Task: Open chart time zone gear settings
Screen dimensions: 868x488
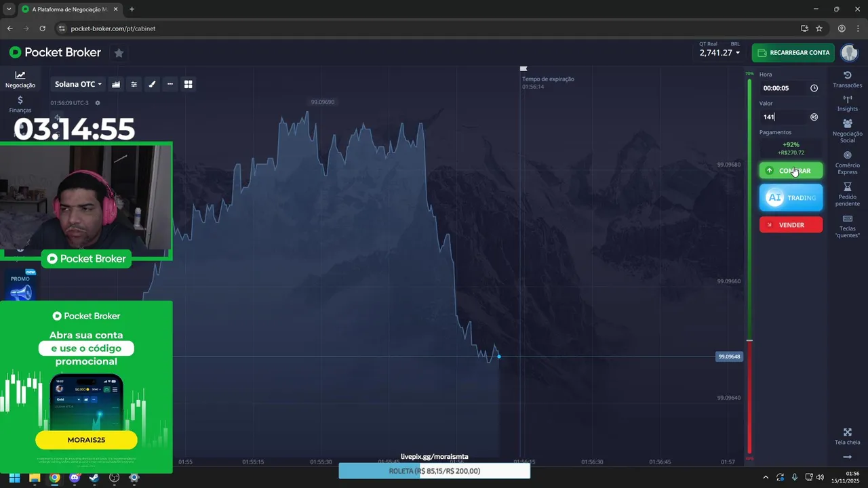Action: 98,103
